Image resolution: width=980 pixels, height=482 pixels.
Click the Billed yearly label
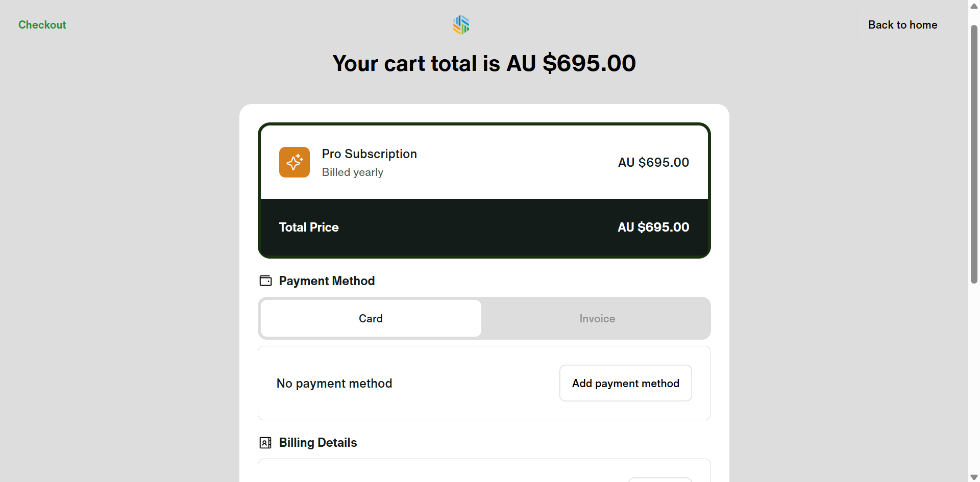pyautogui.click(x=352, y=172)
